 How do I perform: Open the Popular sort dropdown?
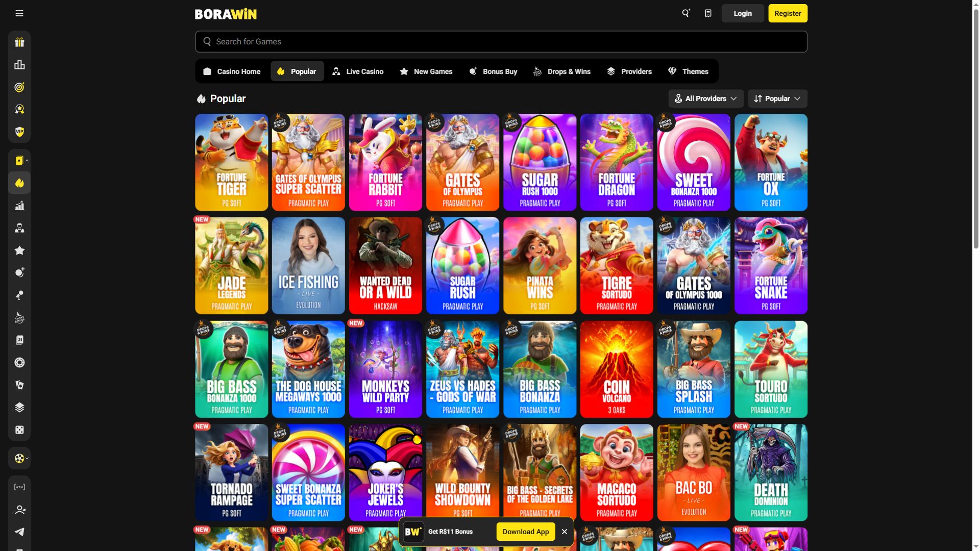coord(777,98)
